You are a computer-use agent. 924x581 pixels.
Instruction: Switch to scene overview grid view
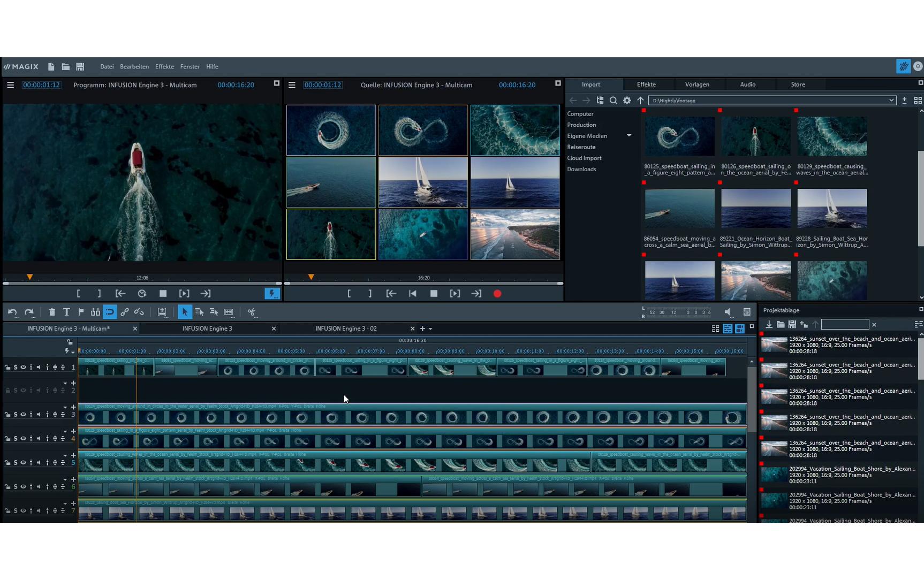coord(715,328)
